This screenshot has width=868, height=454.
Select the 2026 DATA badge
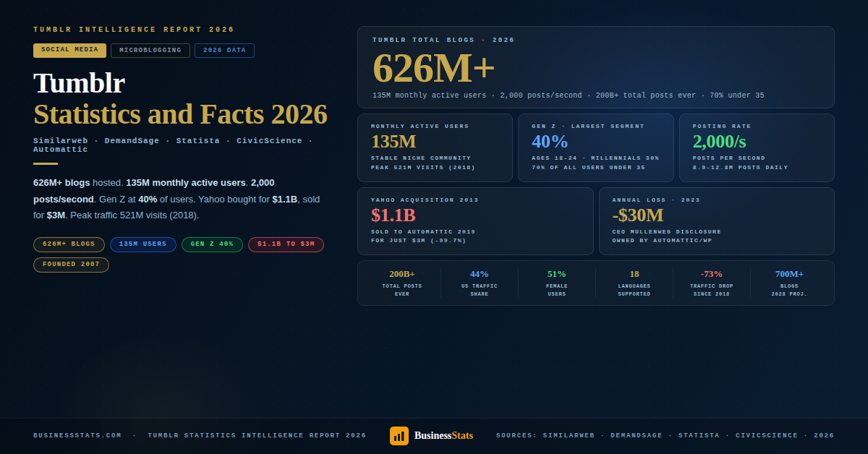click(224, 50)
